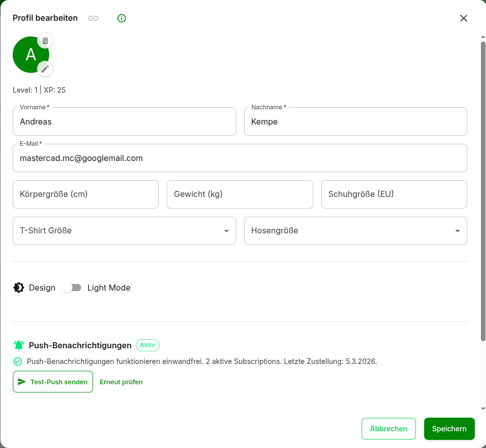Save changes with Speichern button

(449, 429)
